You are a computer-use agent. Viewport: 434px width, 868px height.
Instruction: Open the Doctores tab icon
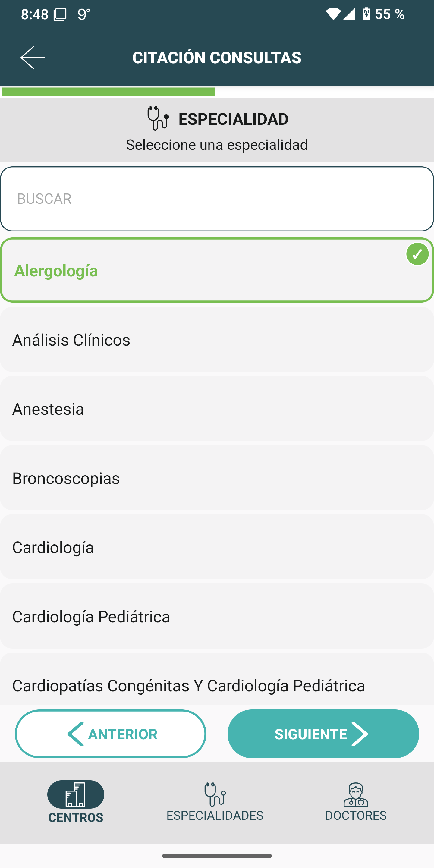click(x=356, y=794)
